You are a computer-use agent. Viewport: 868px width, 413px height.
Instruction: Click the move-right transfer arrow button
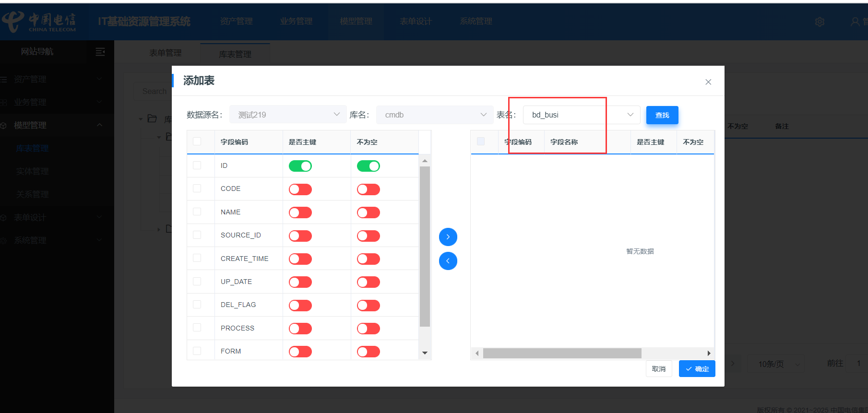pyautogui.click(x=448, y=237)
